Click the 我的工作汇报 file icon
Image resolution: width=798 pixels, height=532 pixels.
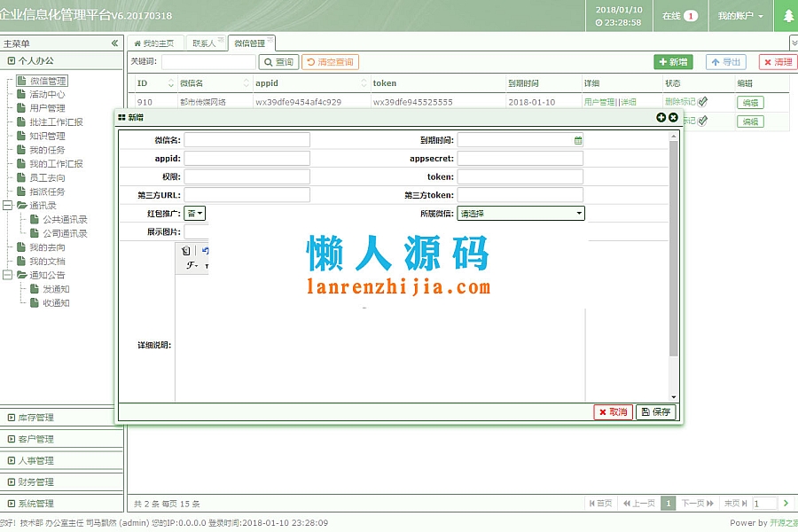pos(21,163)
